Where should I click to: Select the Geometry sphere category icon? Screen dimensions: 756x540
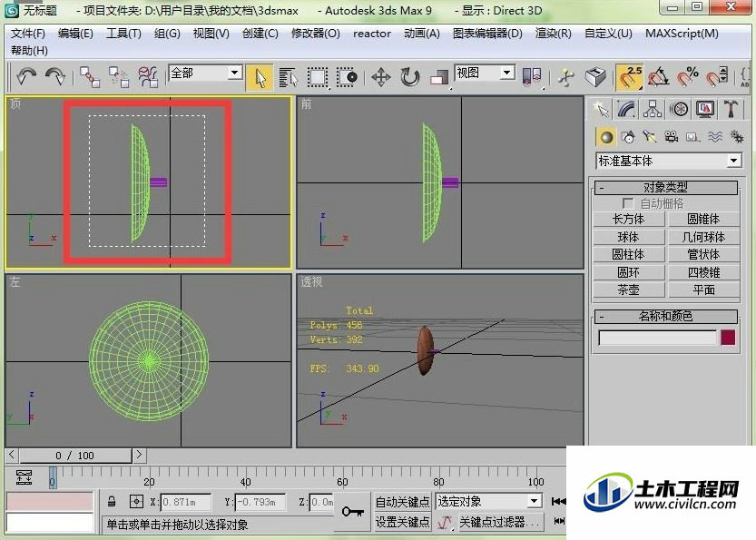coord(606,137)
